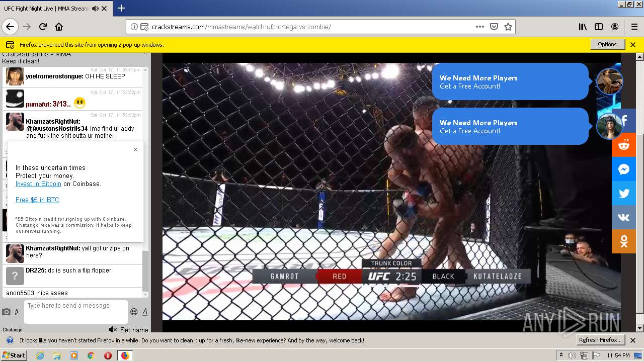Follow the Invest in Bitcoin link
This screenshot has height=362, width=644.
tap(38, 184)
